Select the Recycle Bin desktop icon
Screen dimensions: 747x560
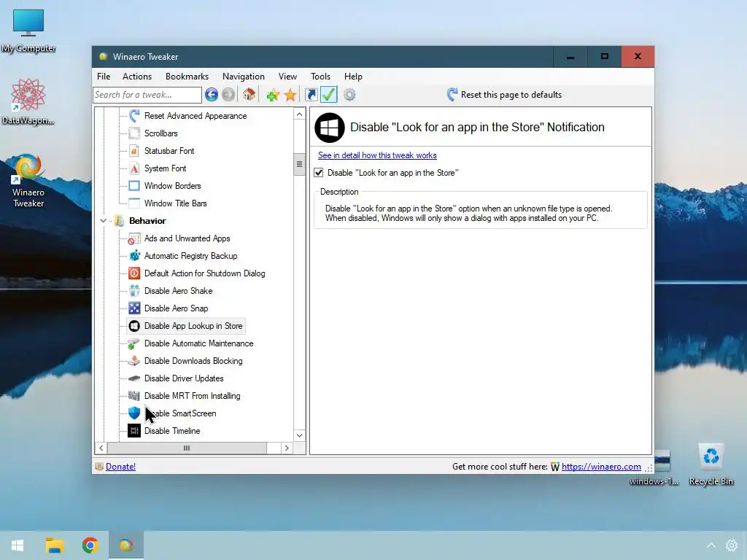tap(711, 464)
